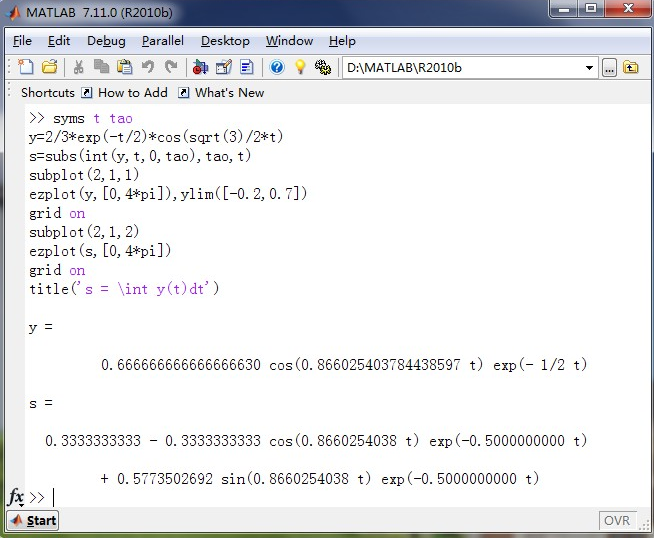Open the Window menu
This screenshot has height=538, width=654.
(x=289, y=41)
